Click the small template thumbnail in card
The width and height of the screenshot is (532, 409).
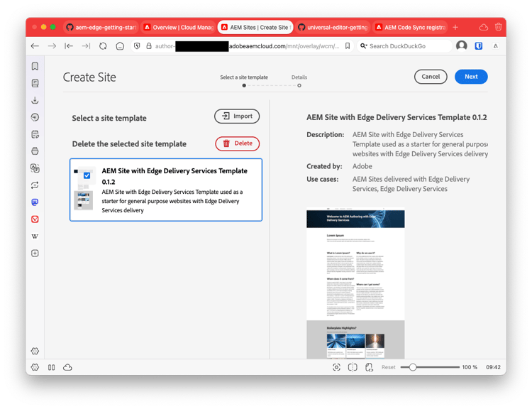click(84, 188)
